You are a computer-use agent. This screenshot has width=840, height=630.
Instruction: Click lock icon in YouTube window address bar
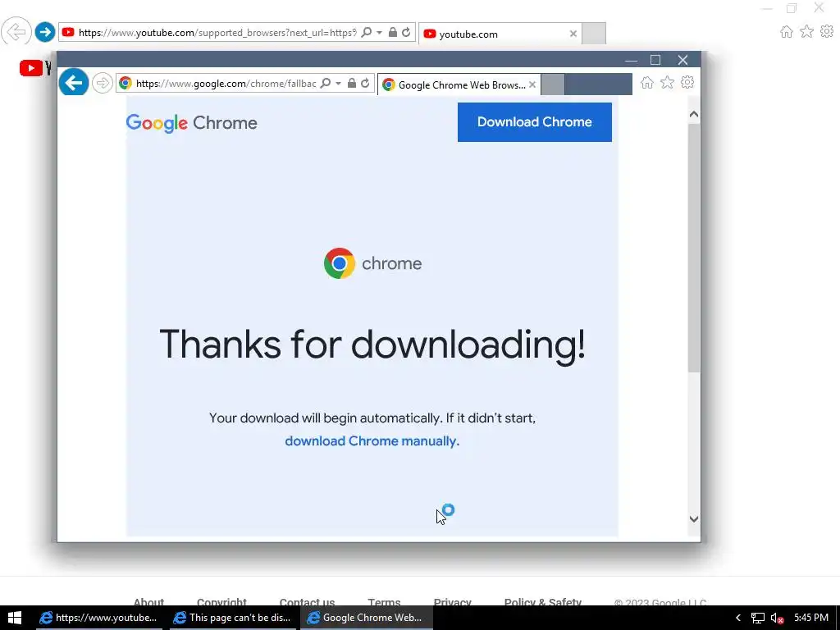coord(393,32)
